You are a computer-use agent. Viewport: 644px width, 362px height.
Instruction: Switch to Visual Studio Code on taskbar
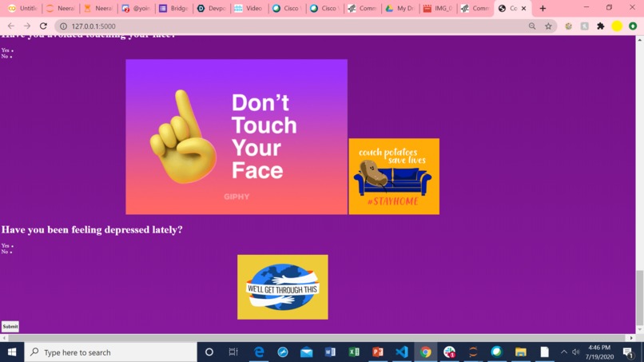(402, 352)
